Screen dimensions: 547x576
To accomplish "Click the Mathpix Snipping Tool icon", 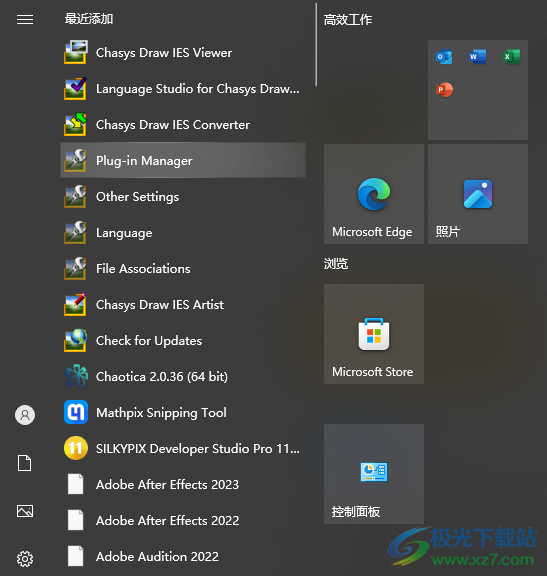I will click(76, 412).
